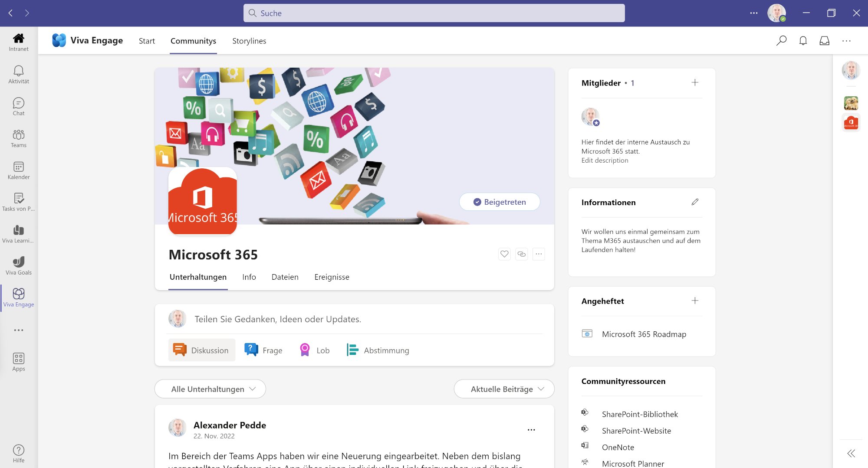
Task: Open Teams settings and more menu
Action: click(x=754, y=13)
